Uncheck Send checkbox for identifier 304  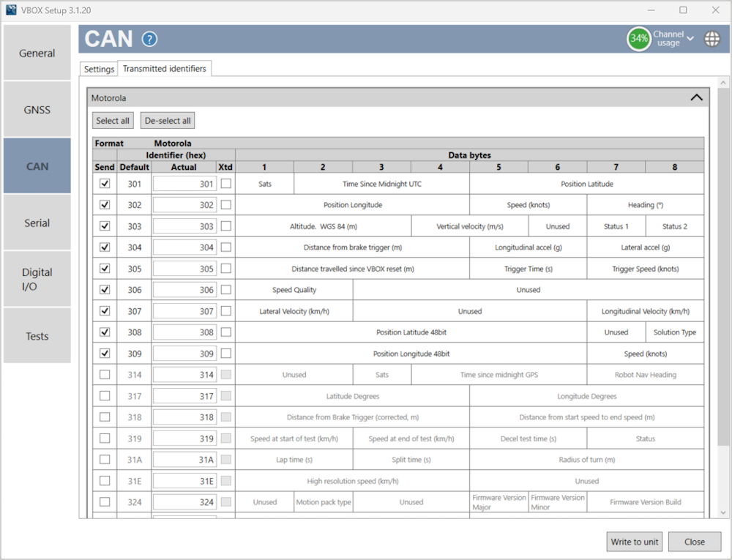[x=105, y=247]
